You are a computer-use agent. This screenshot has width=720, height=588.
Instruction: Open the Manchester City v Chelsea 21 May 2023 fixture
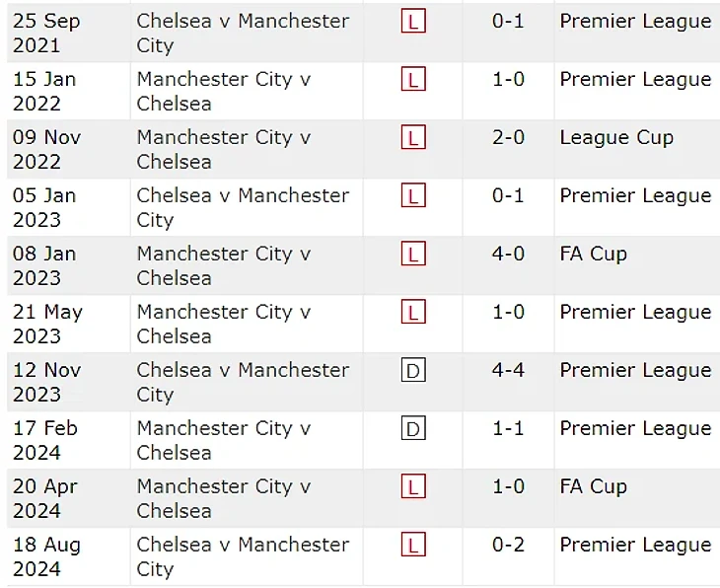[x=224, y=324]
